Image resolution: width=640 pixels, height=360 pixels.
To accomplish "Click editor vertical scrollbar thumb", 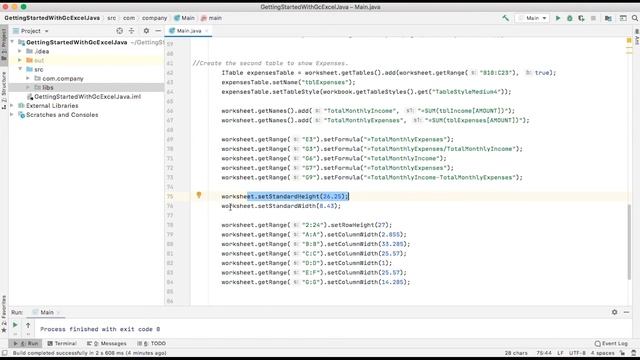I will [x=629, y=242].
